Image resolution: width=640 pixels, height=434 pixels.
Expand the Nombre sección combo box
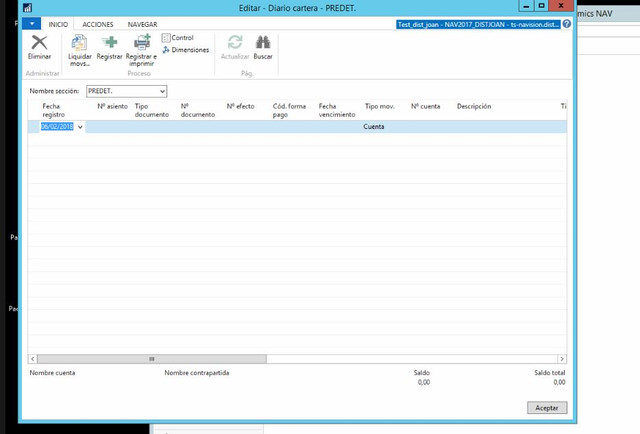coord(162,91)
